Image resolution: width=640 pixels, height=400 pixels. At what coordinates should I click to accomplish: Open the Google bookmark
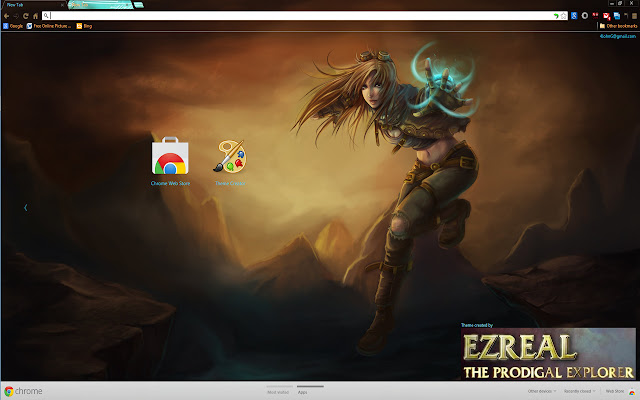click(13, 26)
